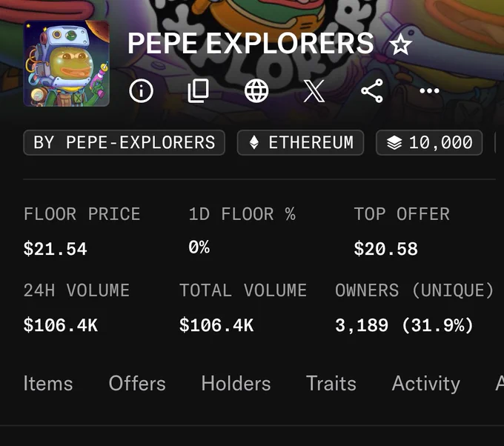Image resolution: width=504 pixels, height=446 pixels.
Task: Click the Ethereum diamond logo
Action: click(254, 142)
